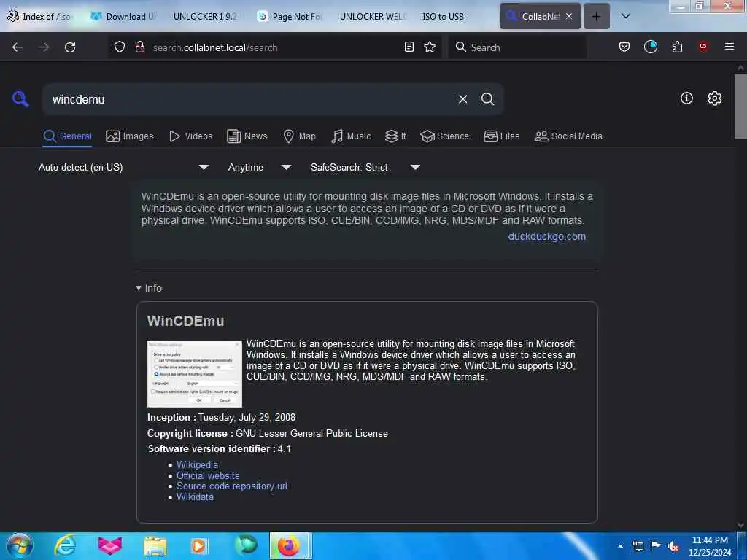Click the Firefox taskbar button
The image size is (747, 560).
click(290, 545)
